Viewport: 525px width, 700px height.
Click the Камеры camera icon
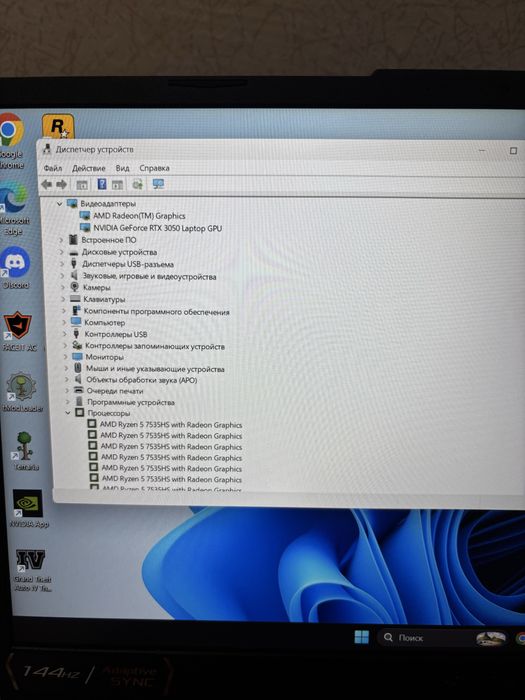point(75,288)
